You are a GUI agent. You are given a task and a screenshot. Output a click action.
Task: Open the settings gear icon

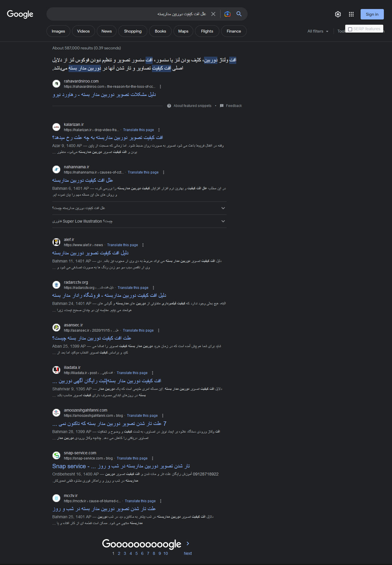tap(338, 14)
